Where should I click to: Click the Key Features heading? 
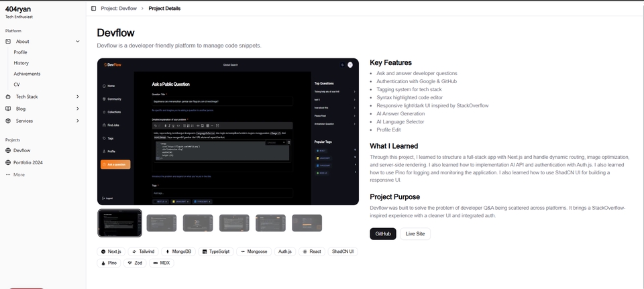pos(390,63)
